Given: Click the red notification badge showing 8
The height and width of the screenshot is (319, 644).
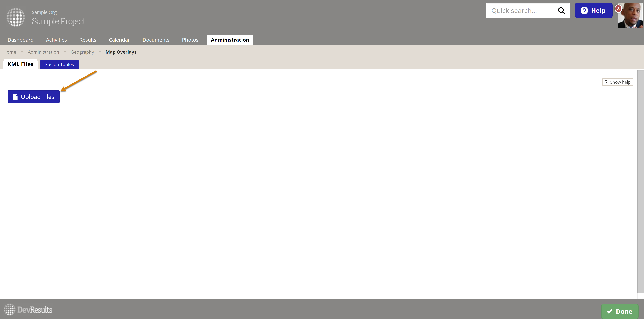Looking at the screenshot, I should pyautogui.click(x=618, y=9).
